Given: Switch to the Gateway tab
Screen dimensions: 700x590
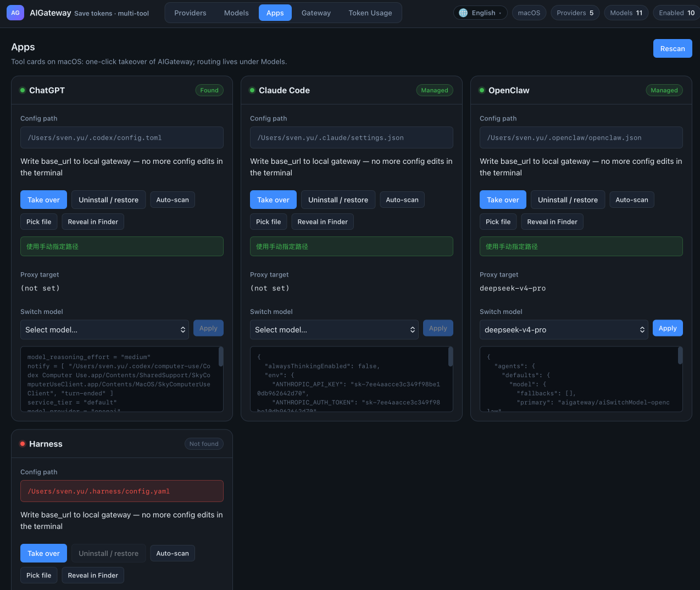Looking at the screenshot, I should (x=316, y=13).
